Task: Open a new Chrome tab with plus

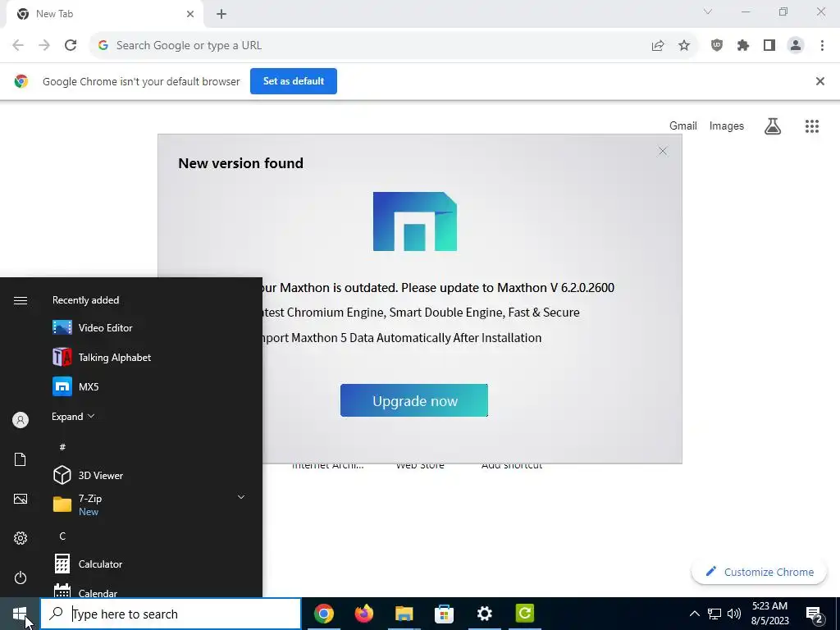Action: [x=221, y=14]
